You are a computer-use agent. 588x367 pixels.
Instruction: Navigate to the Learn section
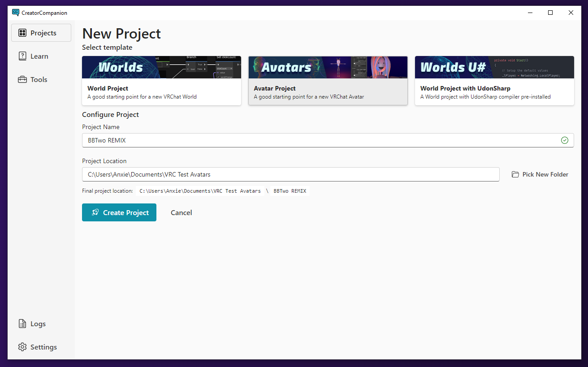38,56
